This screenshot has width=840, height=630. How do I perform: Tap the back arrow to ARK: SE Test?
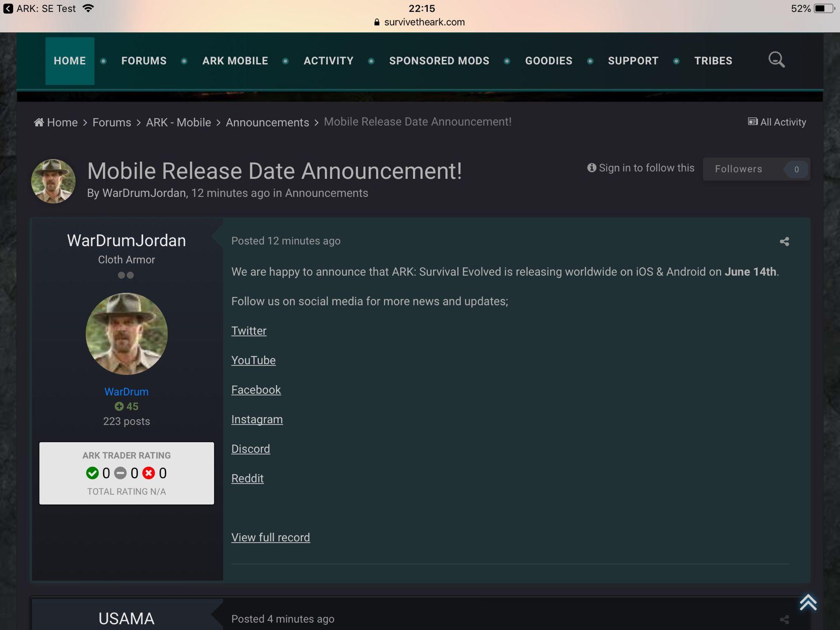pos(8,9)
